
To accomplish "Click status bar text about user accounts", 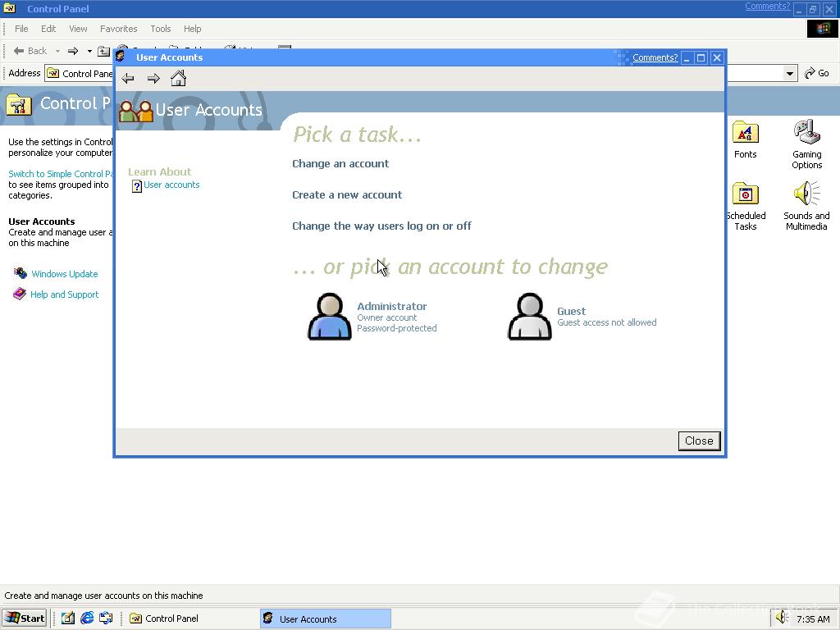I will coord(103,596).
